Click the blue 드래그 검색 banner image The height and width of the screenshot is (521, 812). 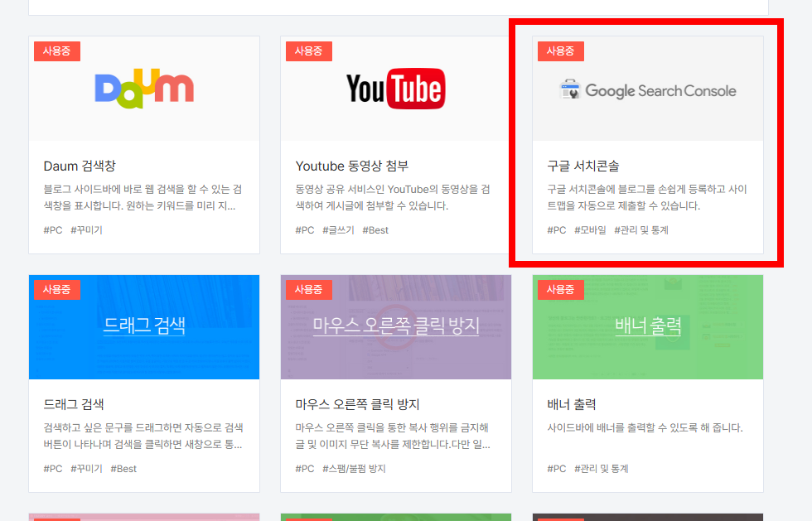144,327
